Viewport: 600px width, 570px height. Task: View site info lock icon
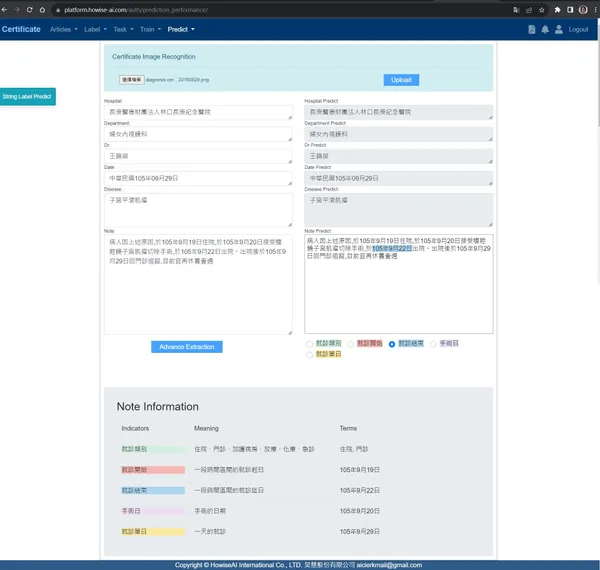(x=58, y=10)
